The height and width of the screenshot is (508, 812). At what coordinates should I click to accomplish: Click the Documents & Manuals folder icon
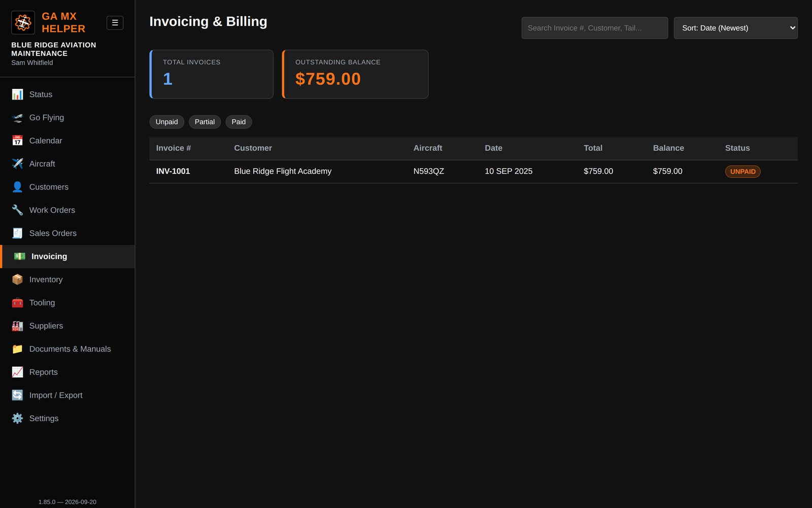(17, 348)
